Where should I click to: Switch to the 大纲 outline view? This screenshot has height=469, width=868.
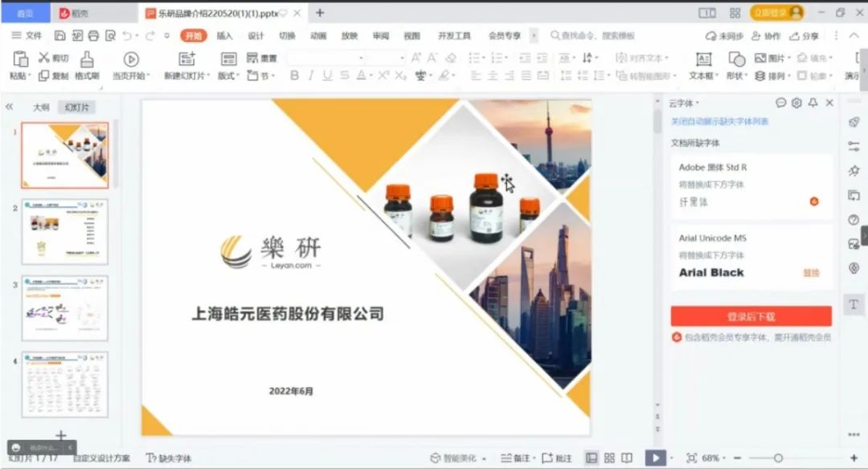pos(41,108)
